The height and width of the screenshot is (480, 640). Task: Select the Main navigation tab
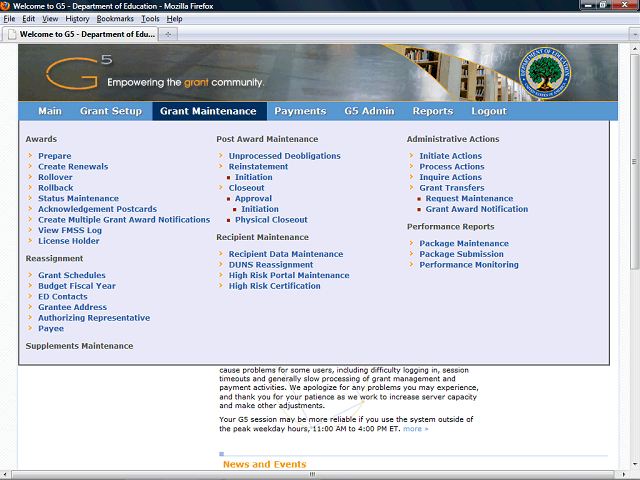50,111
